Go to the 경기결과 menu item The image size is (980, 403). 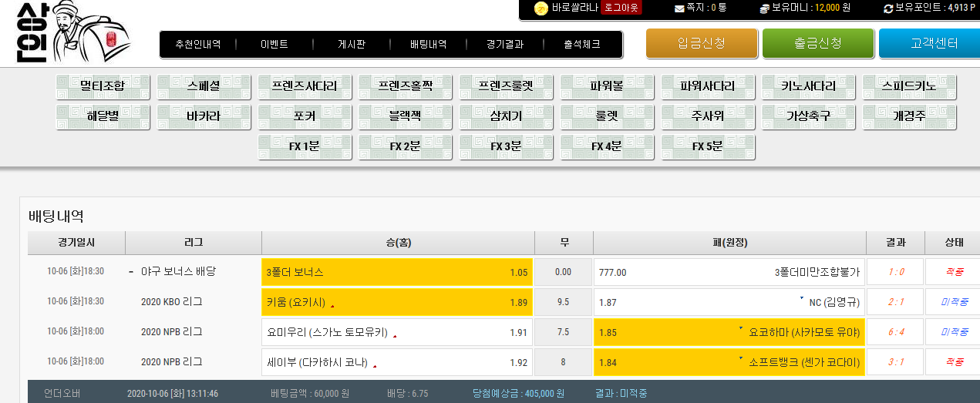[x=505, y=45]
